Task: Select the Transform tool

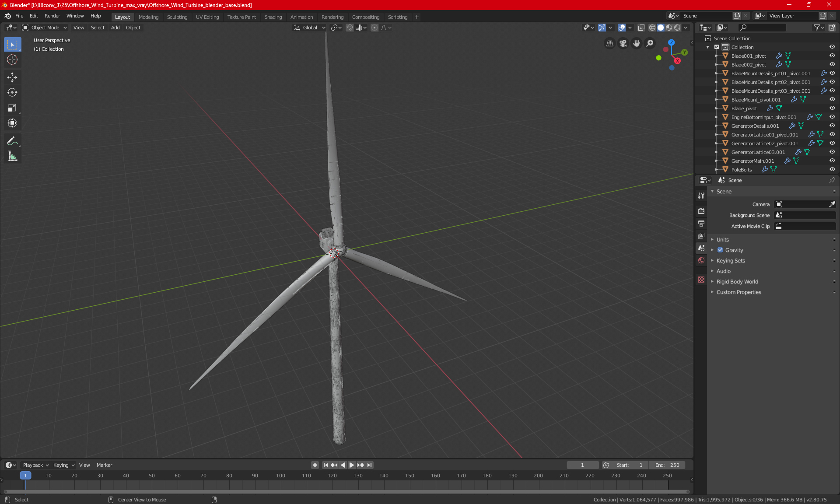Action: coord(12,123)
